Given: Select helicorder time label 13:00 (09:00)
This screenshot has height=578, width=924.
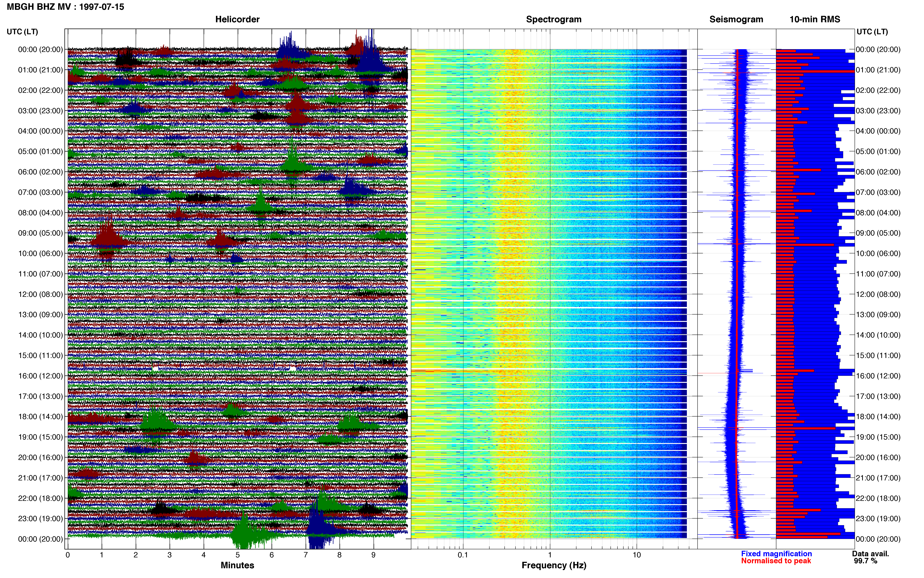Looking at the screenshot, I should tap(41, 315).
